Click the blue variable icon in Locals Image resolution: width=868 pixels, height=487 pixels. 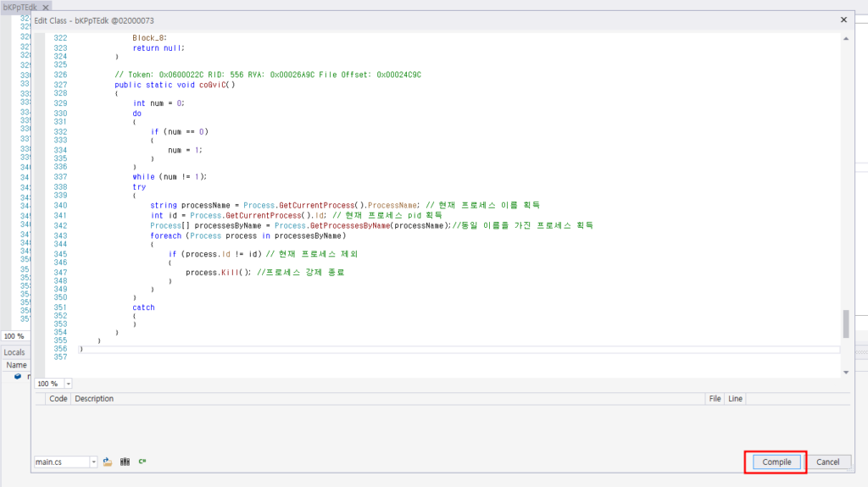click(18, 376)
